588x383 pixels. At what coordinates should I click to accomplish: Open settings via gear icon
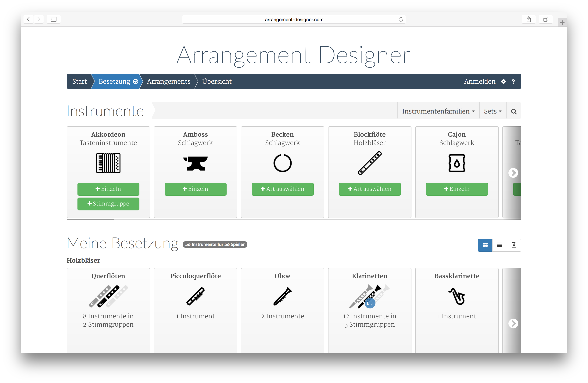pyautogui.click(x=503, y=81)
